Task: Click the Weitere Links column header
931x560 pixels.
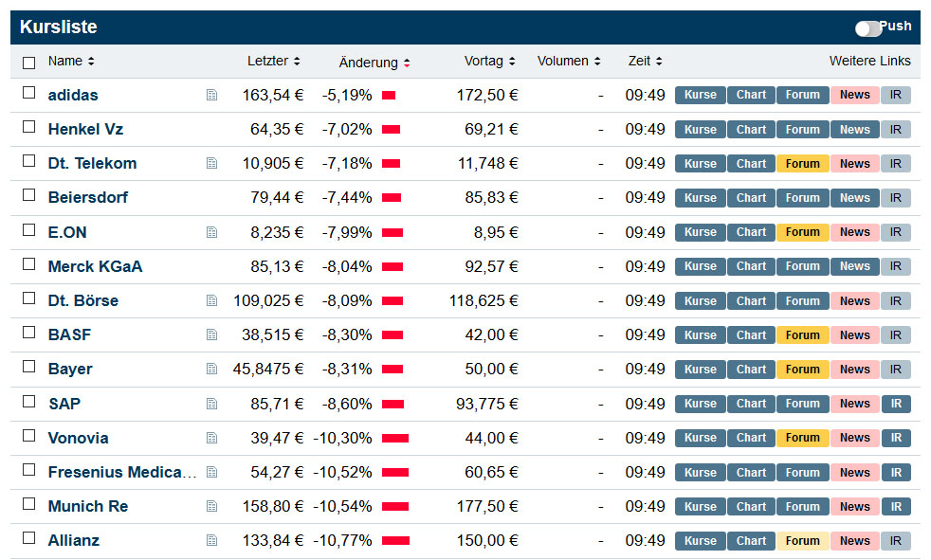Action: 869,61
